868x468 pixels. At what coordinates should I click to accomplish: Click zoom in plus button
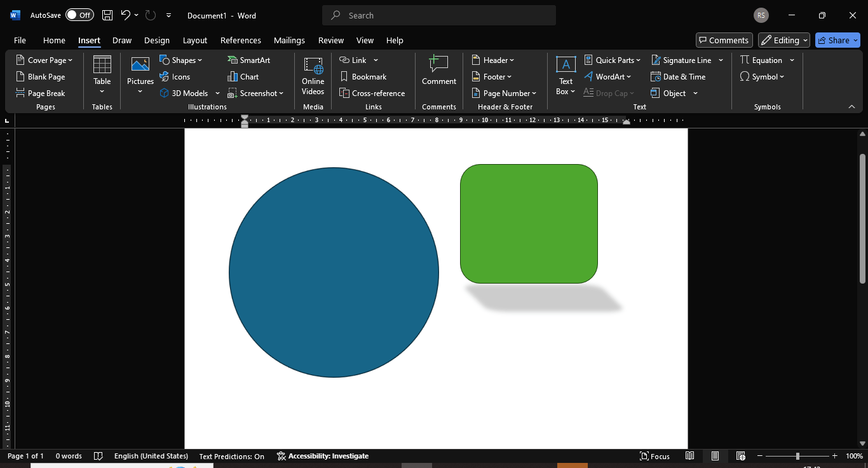[835, 456]
